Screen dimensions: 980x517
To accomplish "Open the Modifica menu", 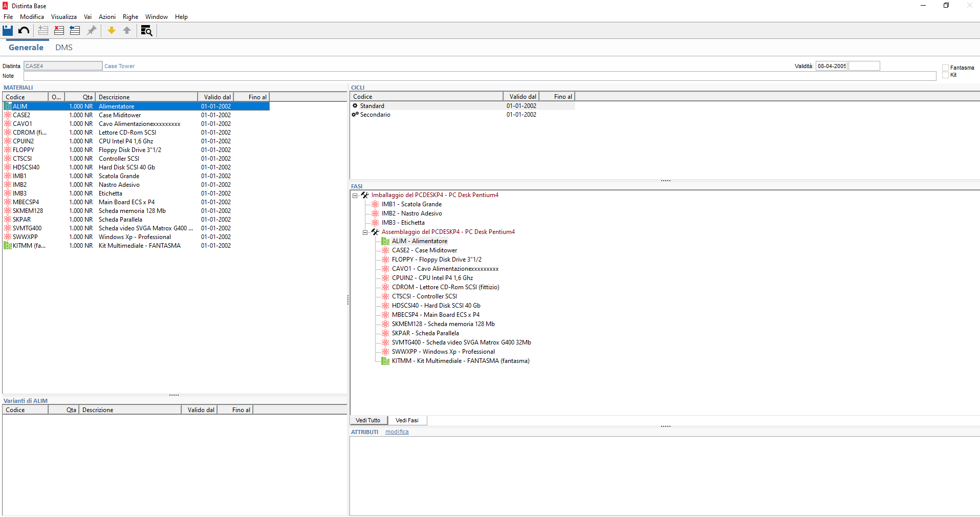I will click(32, 17).
